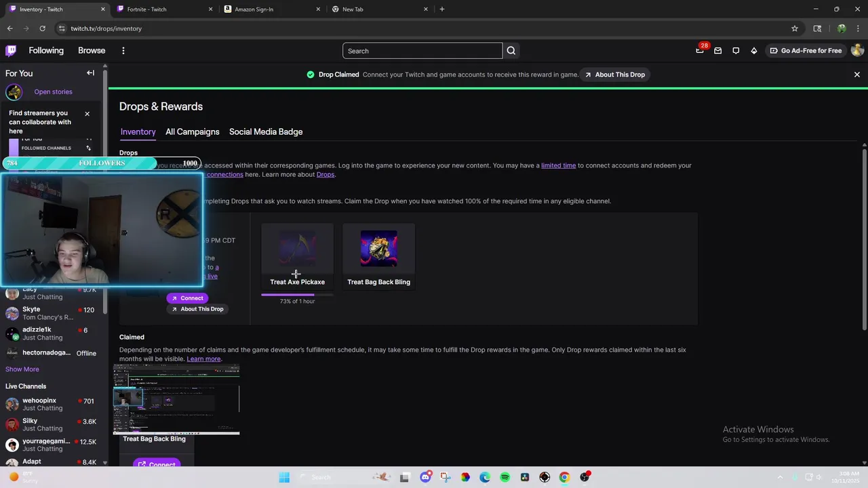
Task: Collapse the For You sidebar
Action: 90,73
